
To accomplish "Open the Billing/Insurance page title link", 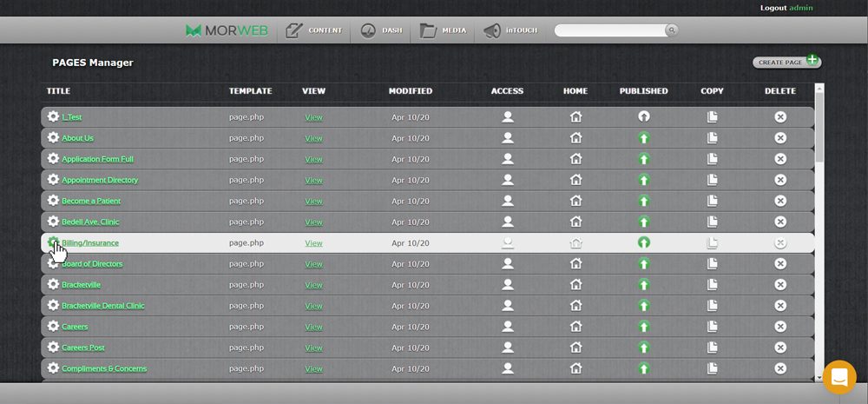I will [x=89, y=242].
